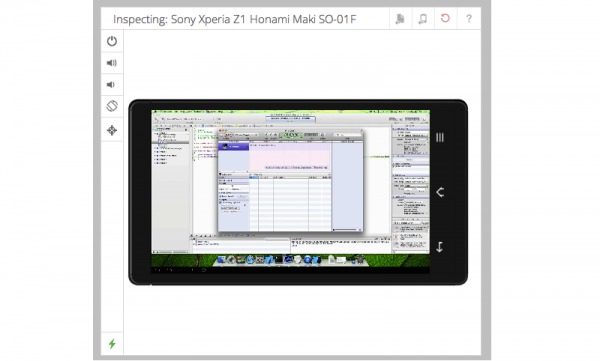
Task: Click the Finder icon in the mirrored dock
Action: [221, 260]
